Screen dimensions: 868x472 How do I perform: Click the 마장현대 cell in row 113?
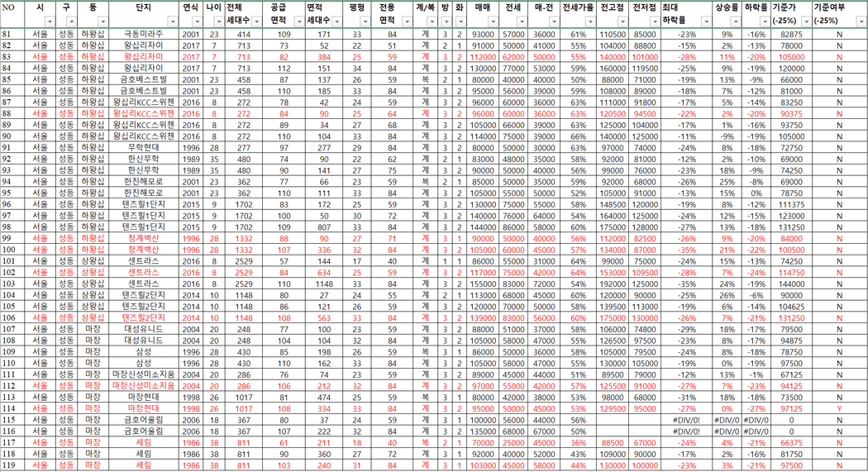(x=143, y=398)
